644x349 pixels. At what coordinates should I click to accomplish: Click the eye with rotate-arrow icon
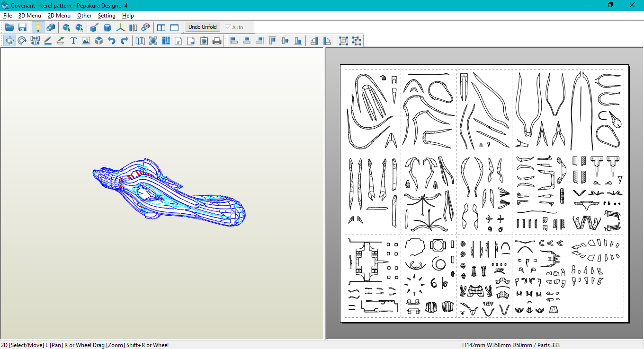click(x=146, y=27)
